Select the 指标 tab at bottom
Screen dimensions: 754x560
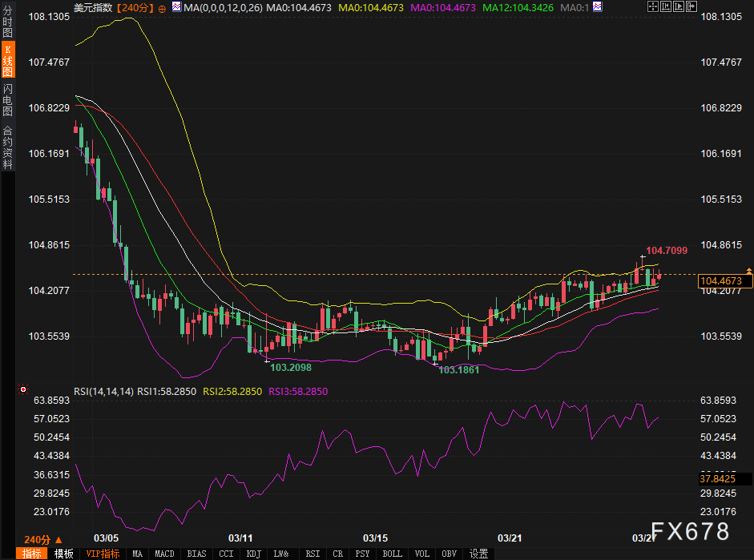(32, 554)
